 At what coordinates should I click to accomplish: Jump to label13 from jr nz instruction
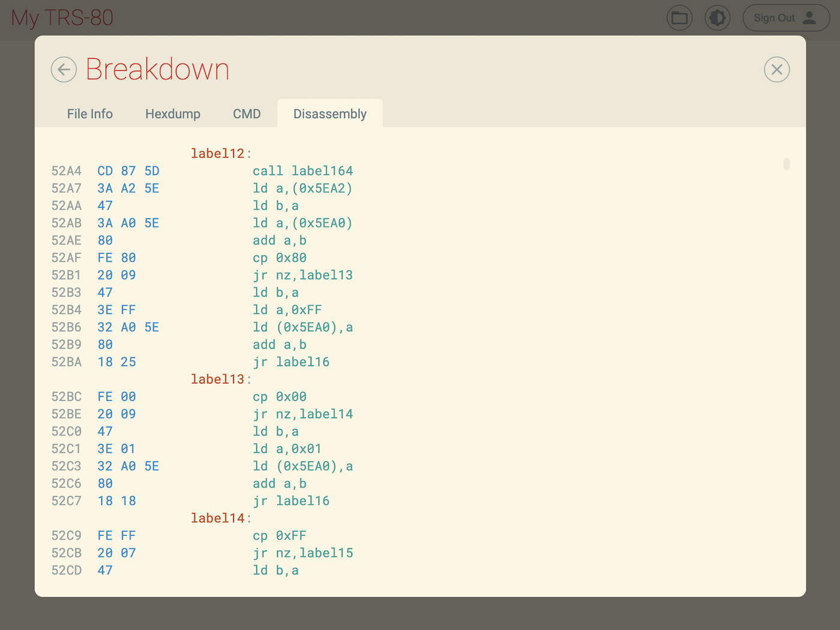(x=326, y=275)
